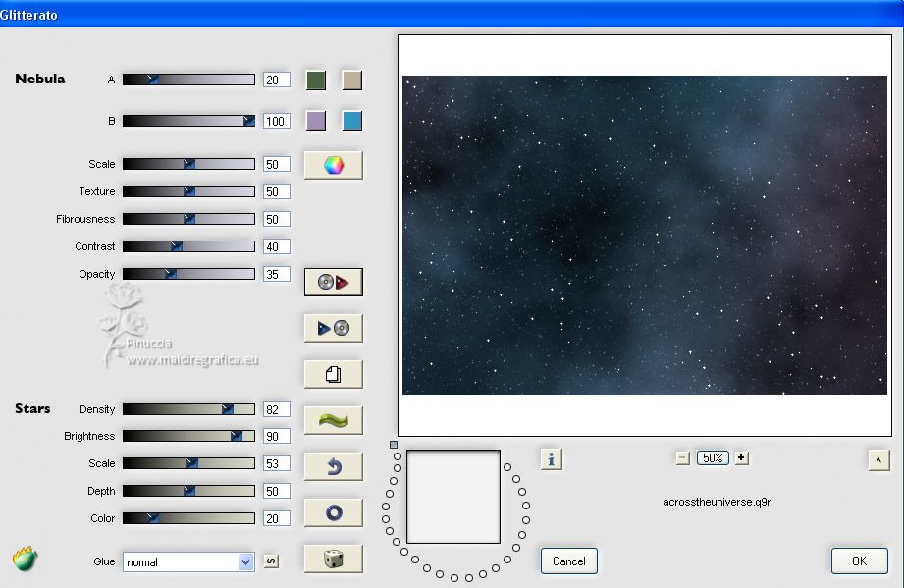Viewport: 904px width, 588px height.
Task: Click the 50% zoom level button
Action: click(x=713, y=458)
